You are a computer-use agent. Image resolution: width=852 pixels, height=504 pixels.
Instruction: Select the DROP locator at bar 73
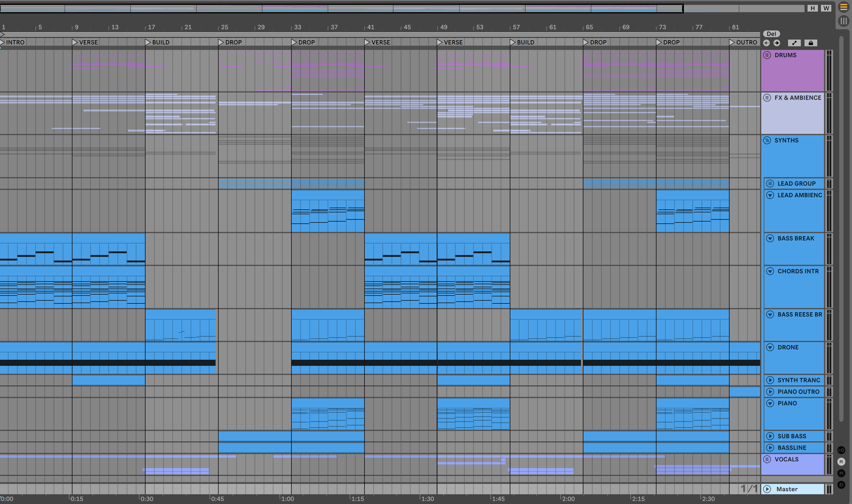click(x=668, y=42)
